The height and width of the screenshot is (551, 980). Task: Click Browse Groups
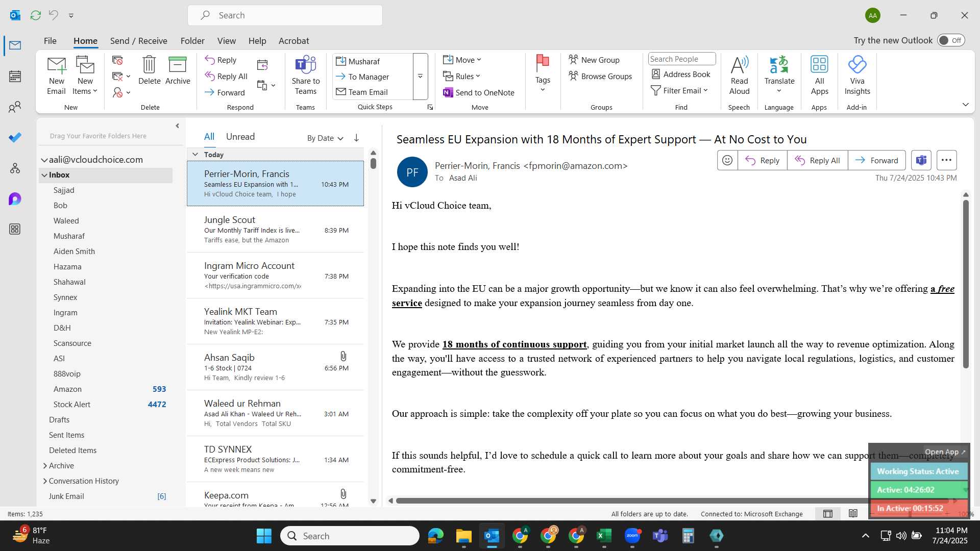[x=600, y=76]
